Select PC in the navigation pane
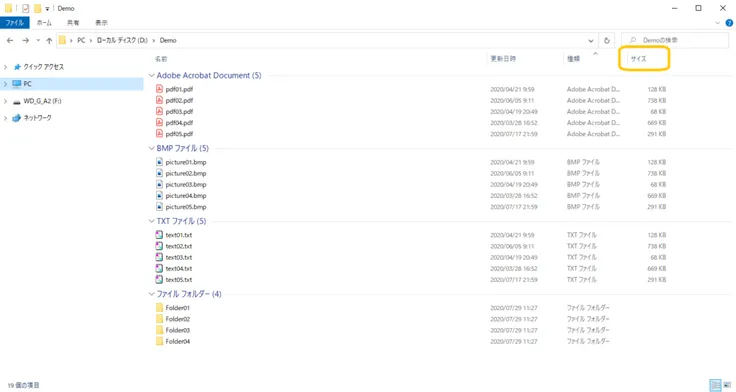The image size is (736, 392). coord(28,84)
